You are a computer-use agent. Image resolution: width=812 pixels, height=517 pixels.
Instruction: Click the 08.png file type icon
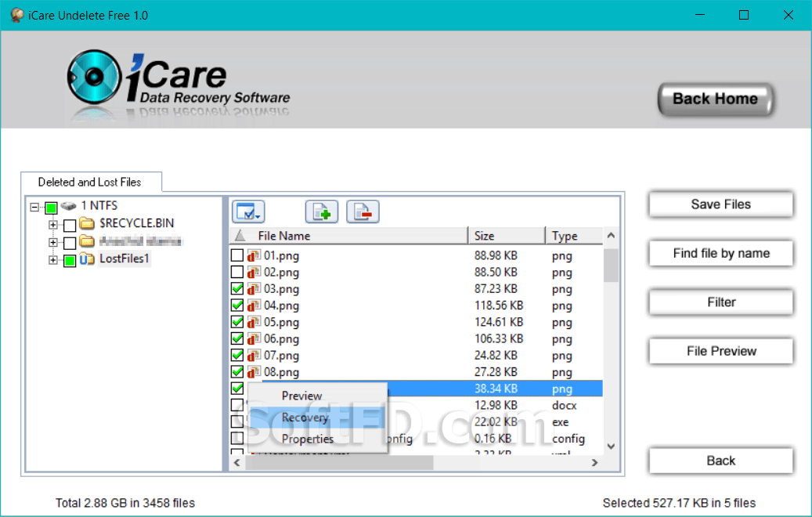click(x=254, y=371)
